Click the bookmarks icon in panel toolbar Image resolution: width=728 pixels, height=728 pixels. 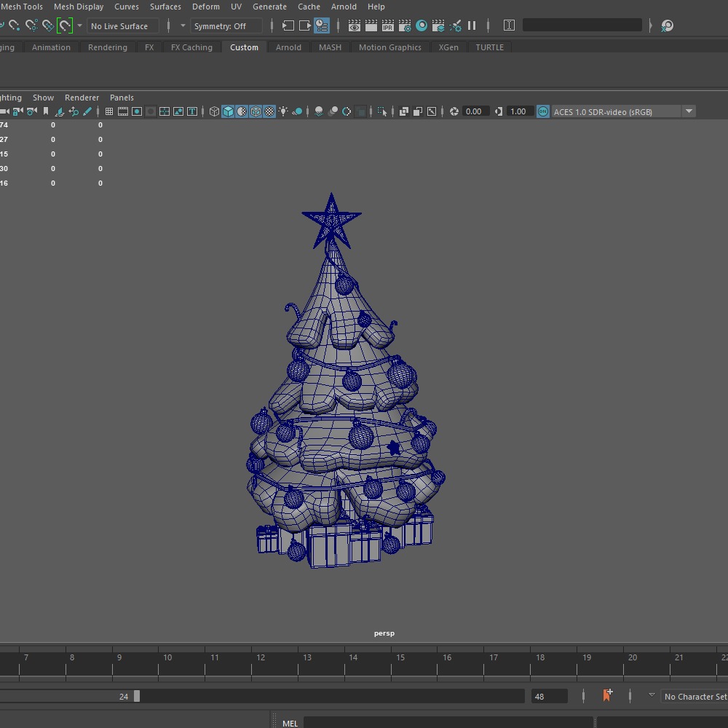pos(45,111)
